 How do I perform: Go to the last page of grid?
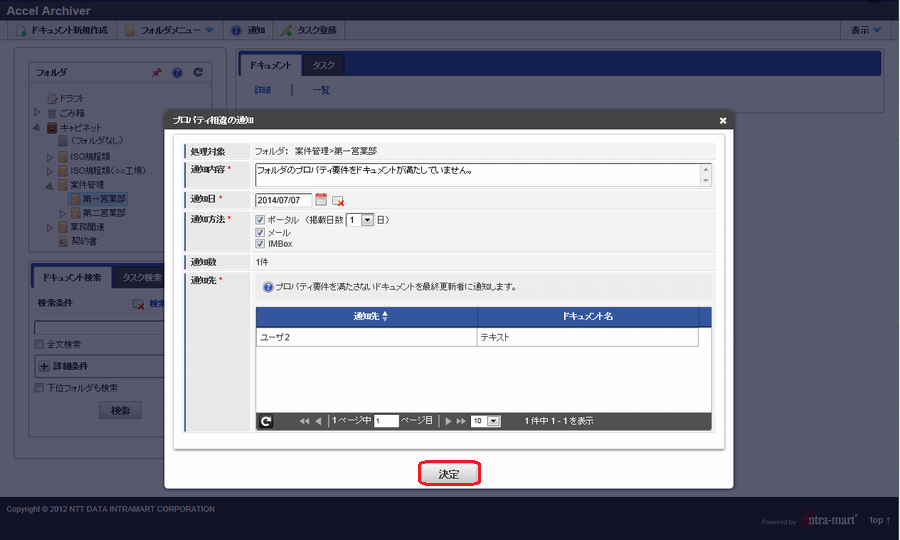pyautogui.click(x=461, y=421)
